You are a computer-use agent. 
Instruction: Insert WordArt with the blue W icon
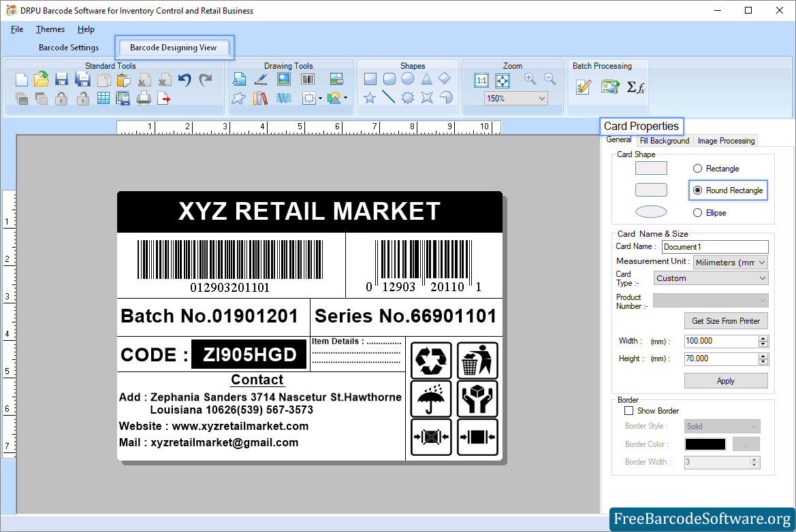284,98
